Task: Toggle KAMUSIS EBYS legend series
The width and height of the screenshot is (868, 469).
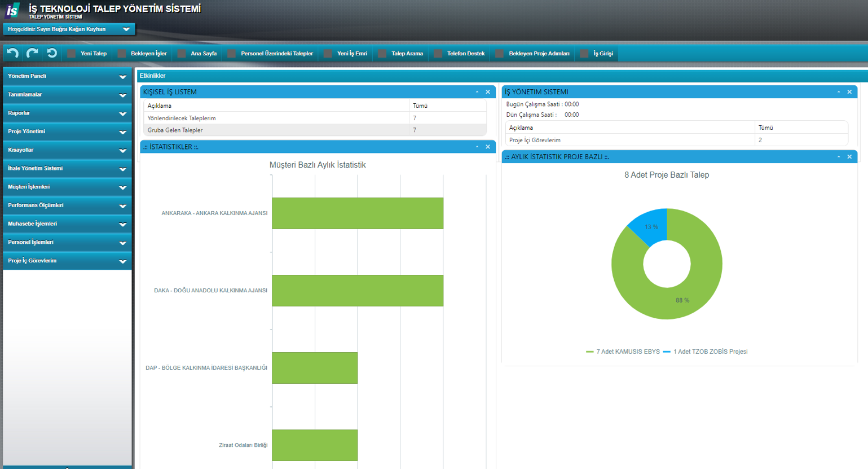Action: point(623,352)
